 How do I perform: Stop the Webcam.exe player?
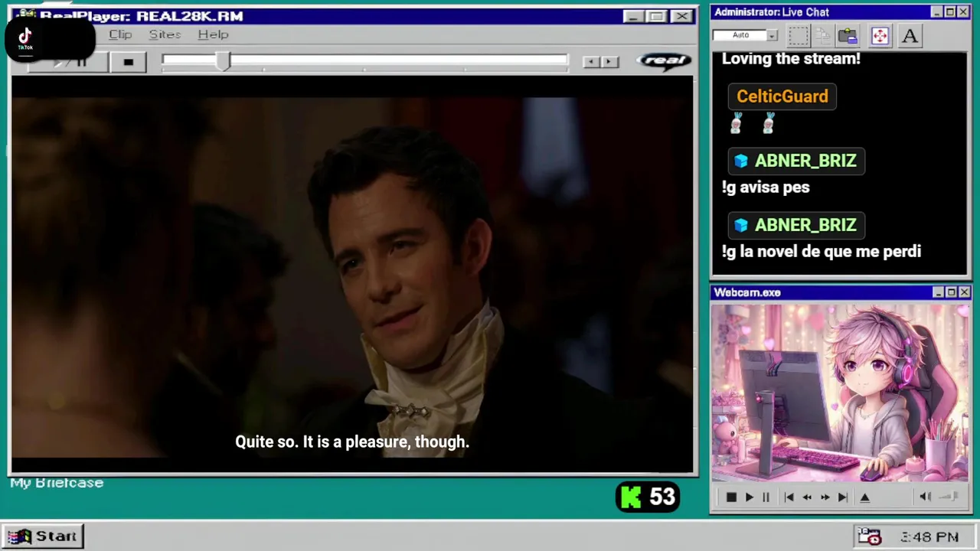click(731, 497)
